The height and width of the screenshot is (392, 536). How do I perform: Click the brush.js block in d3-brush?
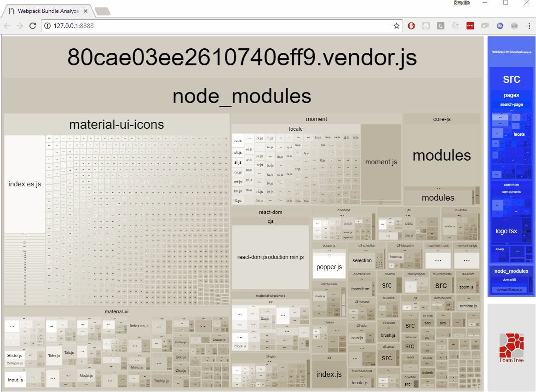click(x=388, y=335)
